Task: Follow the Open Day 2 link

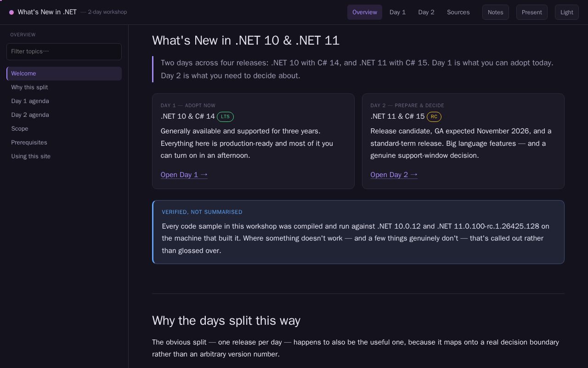Action: point(394,175)
